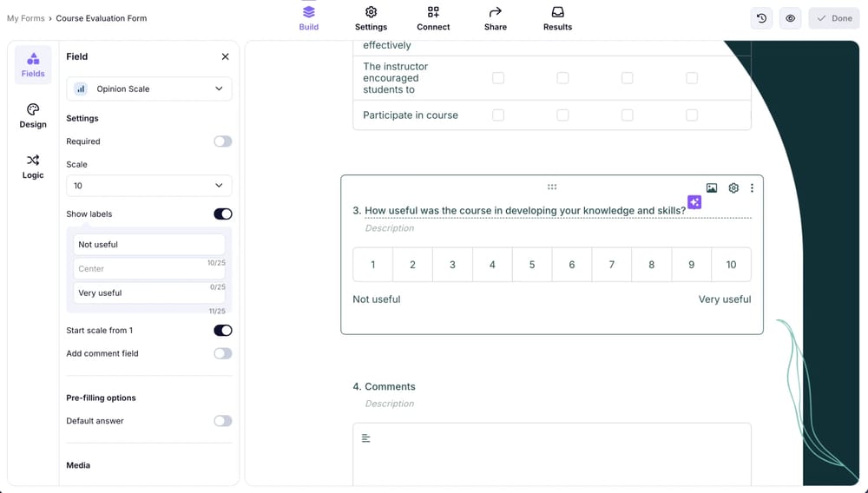Click Description under Comments question

pyautogui.click(x=389, y=404)
